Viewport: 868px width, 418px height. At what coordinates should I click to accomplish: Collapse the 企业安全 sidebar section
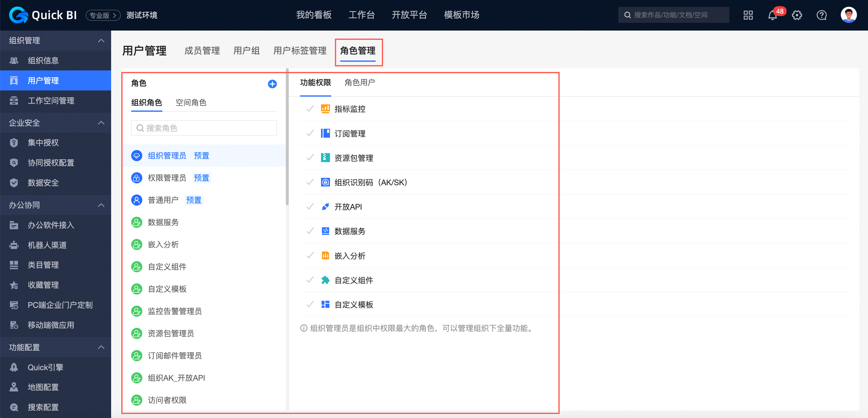(101, 123)
